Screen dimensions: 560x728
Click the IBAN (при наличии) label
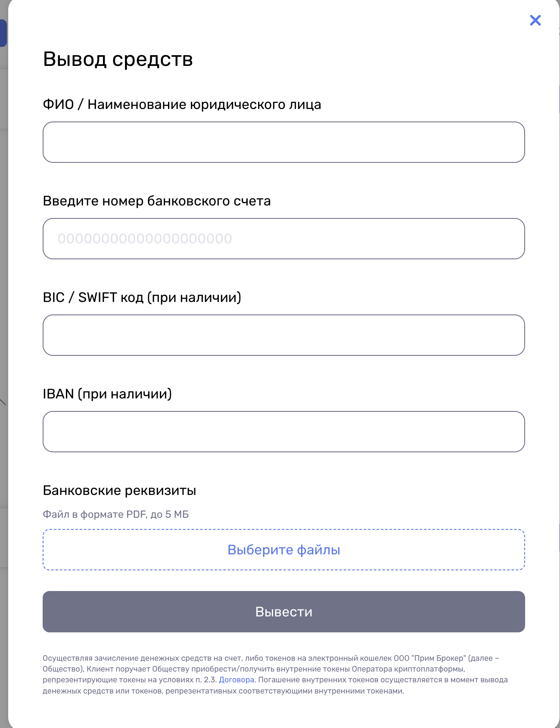[x=107, y=394]
